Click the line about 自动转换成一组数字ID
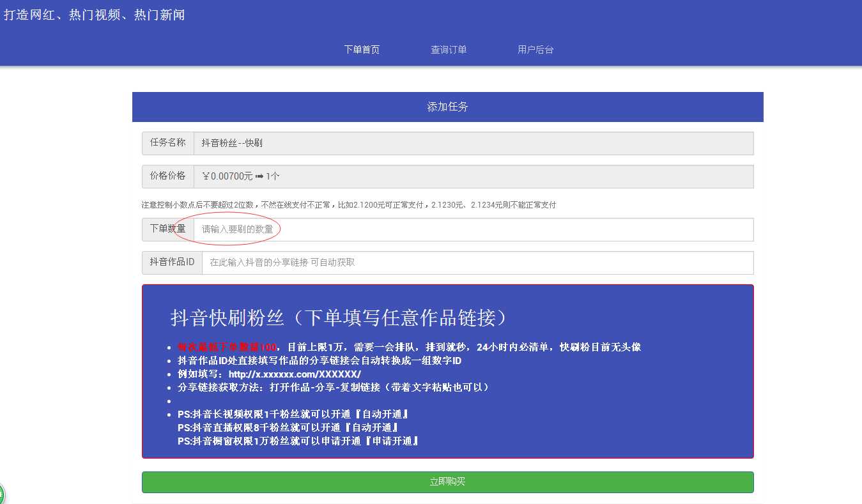The width and height of the screenshot is (862, 504). coord(319,360)
